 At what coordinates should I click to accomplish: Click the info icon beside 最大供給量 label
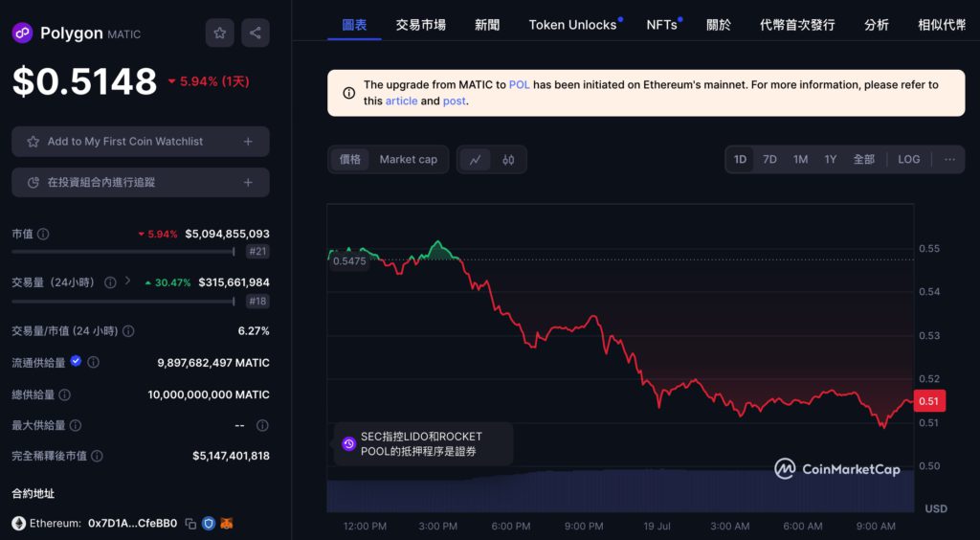point(75,426)
